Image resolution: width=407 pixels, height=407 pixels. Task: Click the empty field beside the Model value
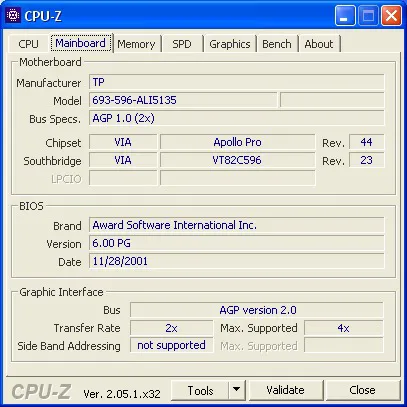click(x=332, y=100)
